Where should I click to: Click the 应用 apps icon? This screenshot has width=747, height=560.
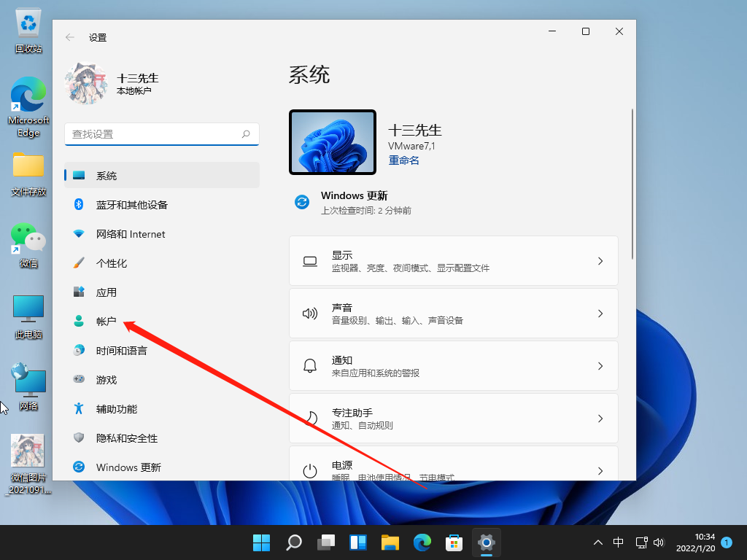tap(79, 292)
